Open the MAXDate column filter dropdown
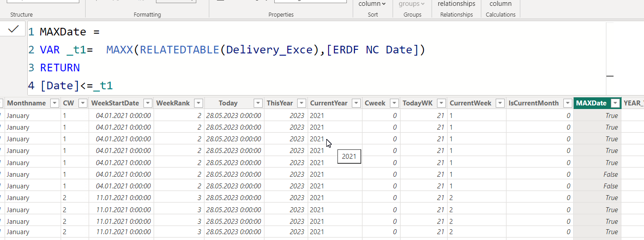Screen dimensions: 644x240 615,103
